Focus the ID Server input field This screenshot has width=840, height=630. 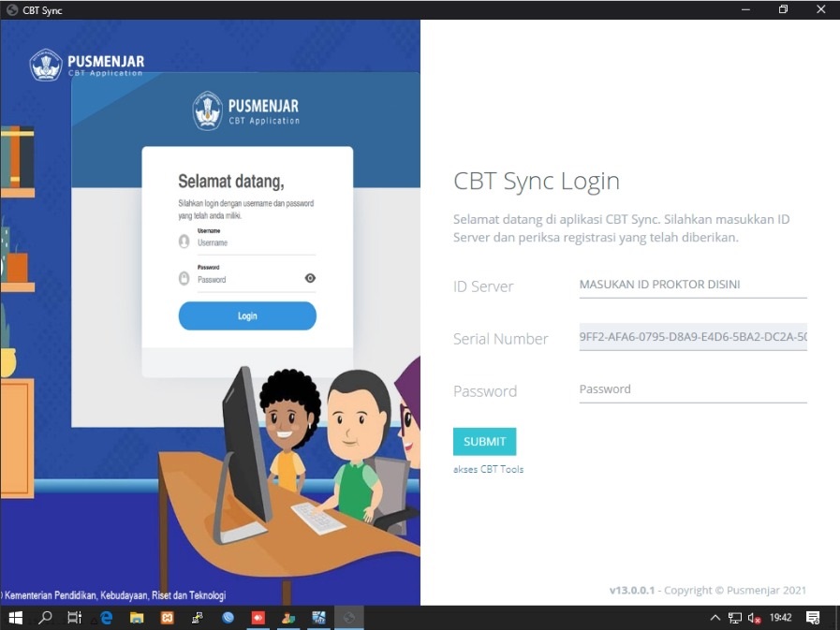point(693,285)
